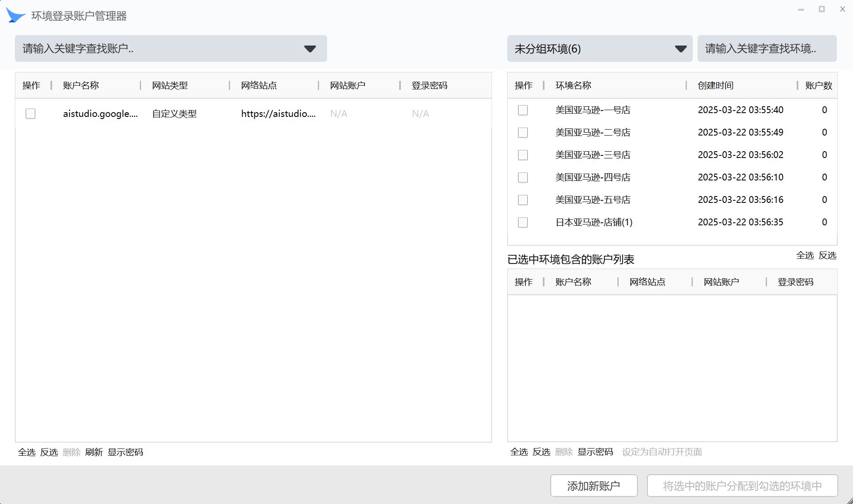Tick the aistudio.google account checkbox
The height and width of the screenshot is (504, 853).
(31, 114)
